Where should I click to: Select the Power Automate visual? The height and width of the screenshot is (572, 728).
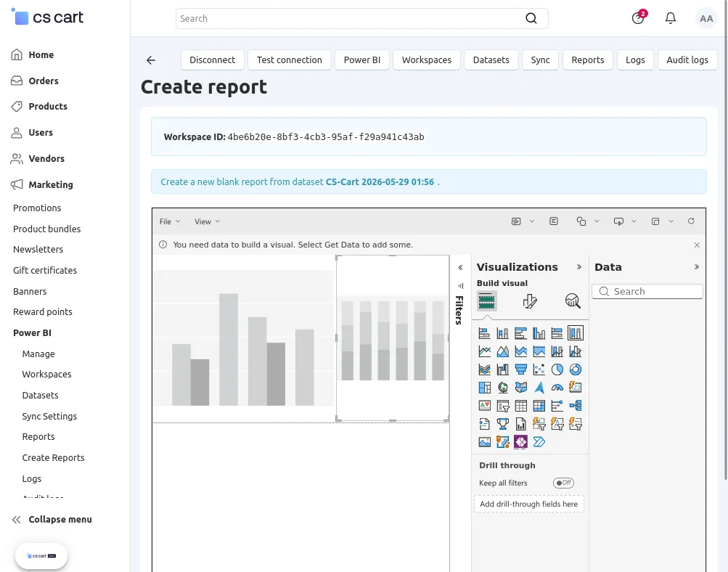tap(539, 441)
